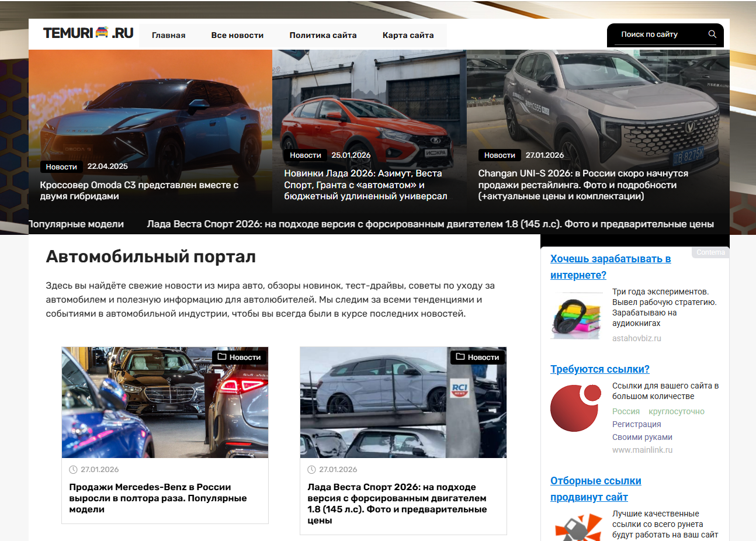
Task: Click the 27.01.2026 date on Changan slide
Action: pos(545,155)
